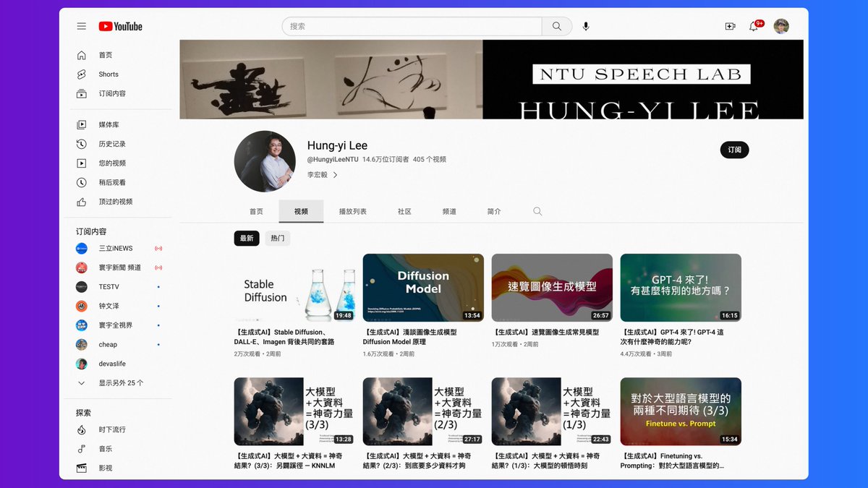
Task: Open title link 大模型 + 大資料 (1/3):大模型的頓悟時刻
Action: point(545,461)
